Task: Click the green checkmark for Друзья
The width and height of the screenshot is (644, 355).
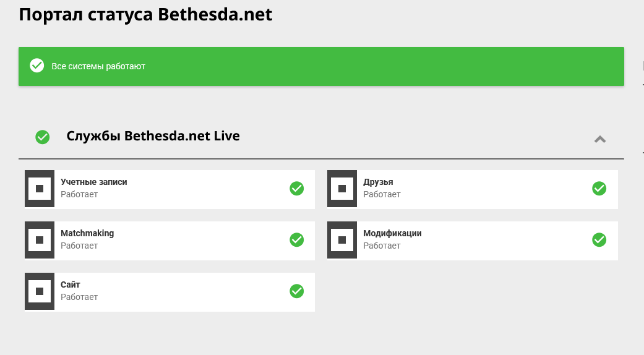Action: [599, 189]
